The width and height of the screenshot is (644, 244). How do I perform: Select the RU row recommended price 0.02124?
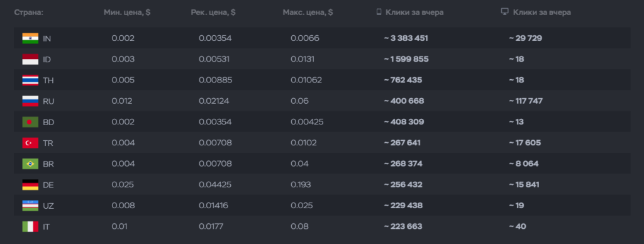tap(214, 101)
